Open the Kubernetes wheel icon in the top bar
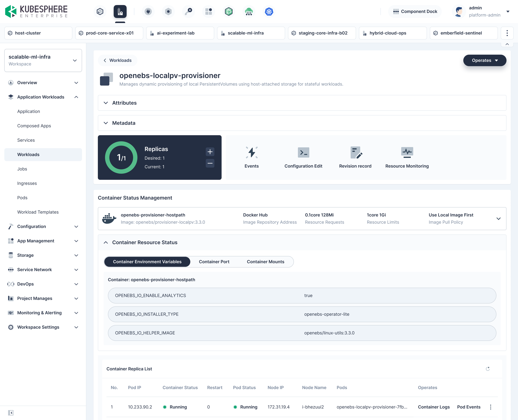Screen dimensions: 518x420 [x=269, y=11]
